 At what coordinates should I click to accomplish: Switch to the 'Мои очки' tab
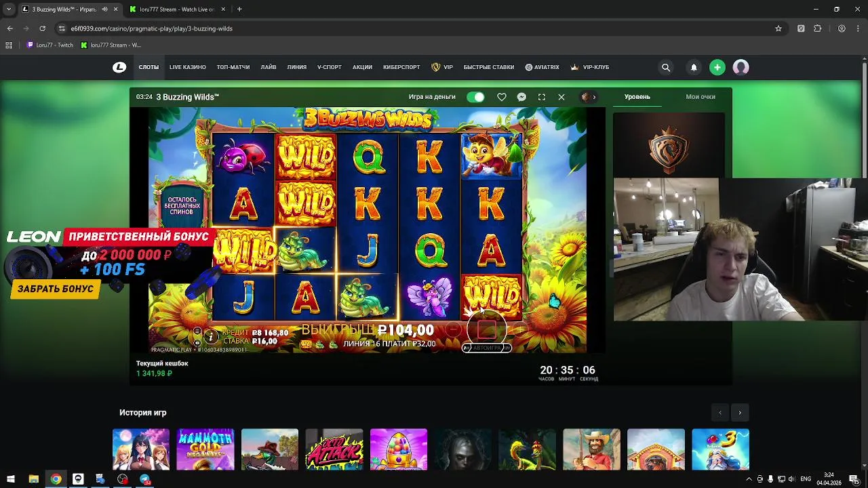pyautogui.click(x=701, y=97)
